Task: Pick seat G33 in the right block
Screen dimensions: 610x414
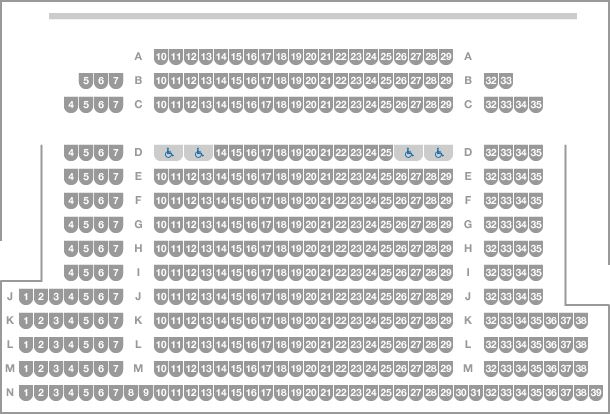Action: point(506,225)
